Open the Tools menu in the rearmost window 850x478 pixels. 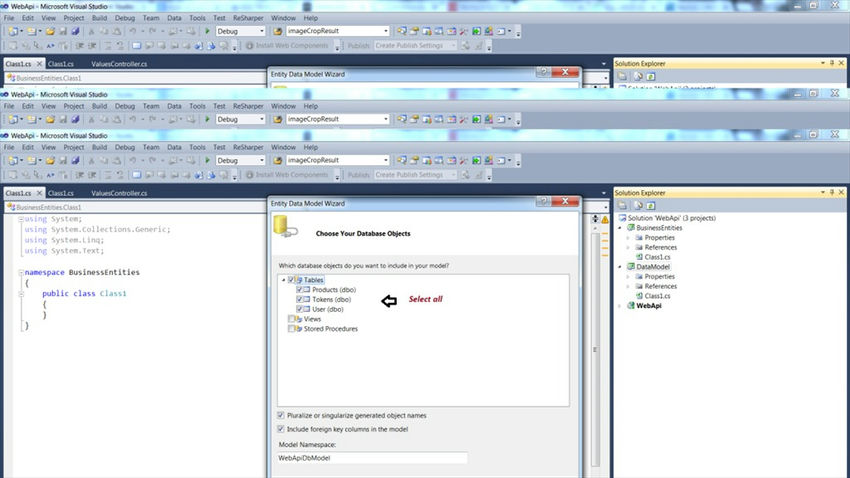point(197,18)
